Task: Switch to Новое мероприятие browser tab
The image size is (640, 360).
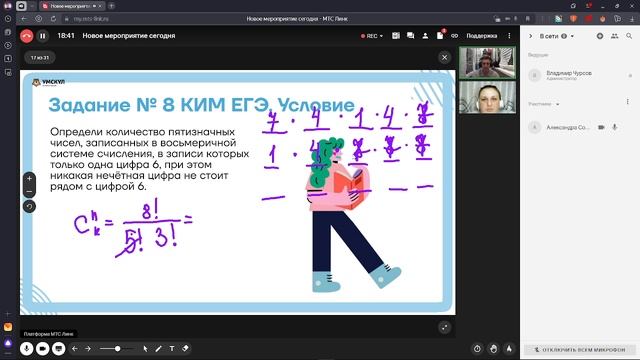Action: [72, 6]
